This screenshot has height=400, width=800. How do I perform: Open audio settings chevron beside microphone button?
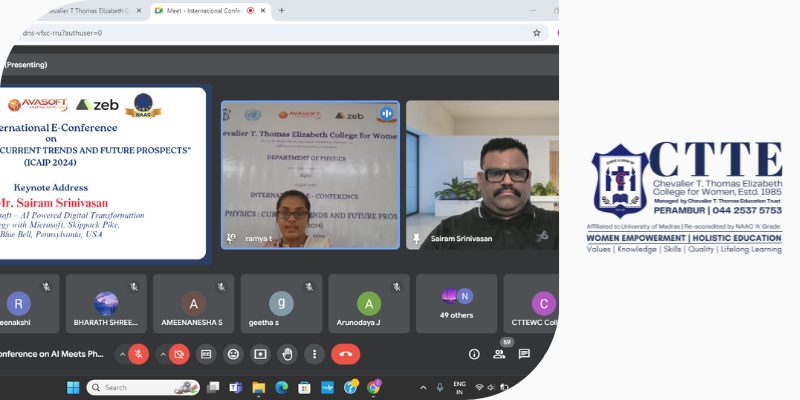click(x=122, y=354)
